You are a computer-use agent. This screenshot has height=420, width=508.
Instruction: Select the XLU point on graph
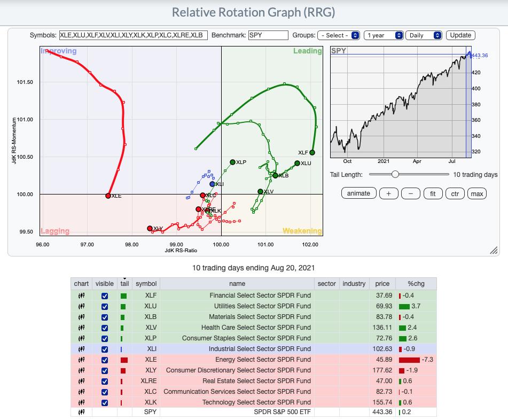coord(297,164)
